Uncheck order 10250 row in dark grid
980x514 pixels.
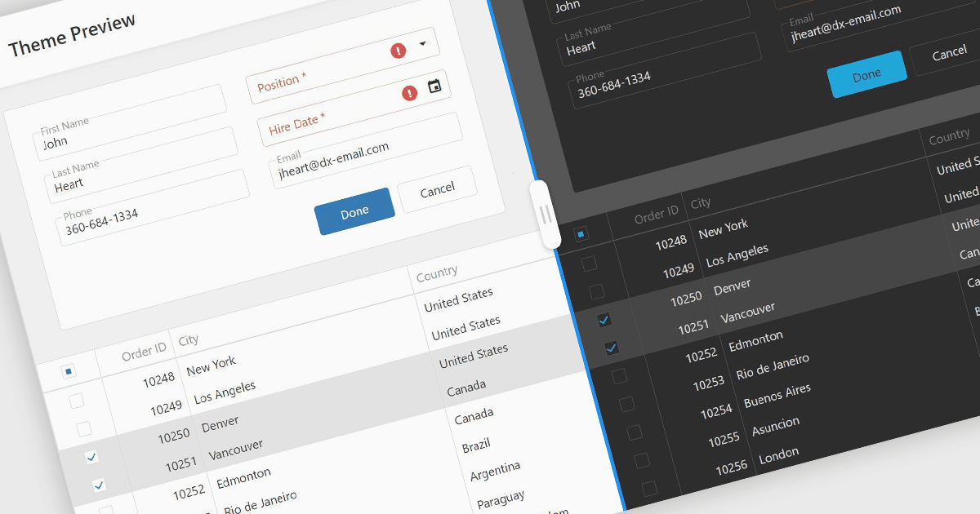pos(604,320)
